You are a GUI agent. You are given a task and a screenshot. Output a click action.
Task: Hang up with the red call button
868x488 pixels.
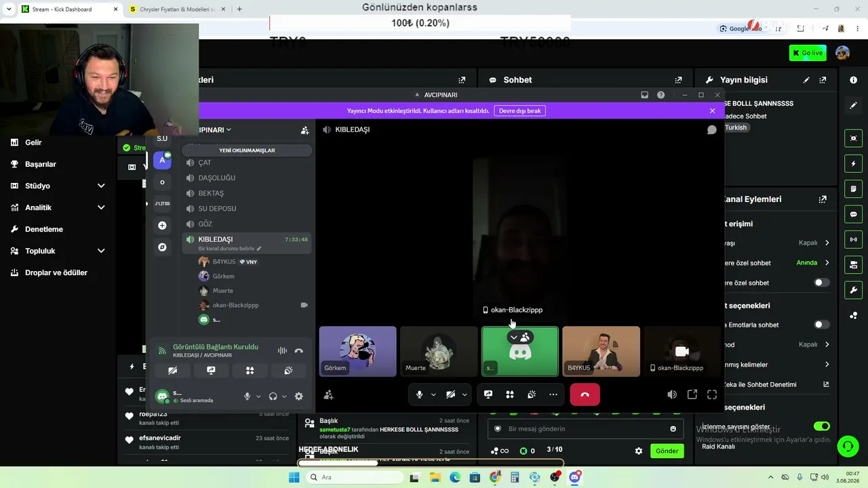[x=585, y=394]
